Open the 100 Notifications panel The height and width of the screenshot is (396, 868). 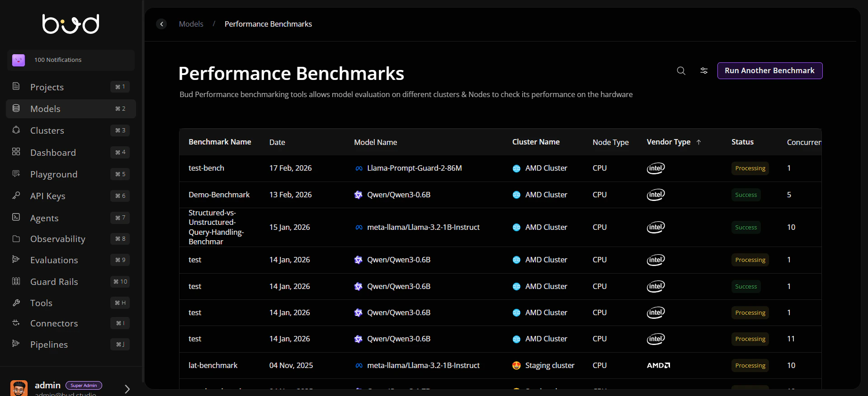click(71, 60)
